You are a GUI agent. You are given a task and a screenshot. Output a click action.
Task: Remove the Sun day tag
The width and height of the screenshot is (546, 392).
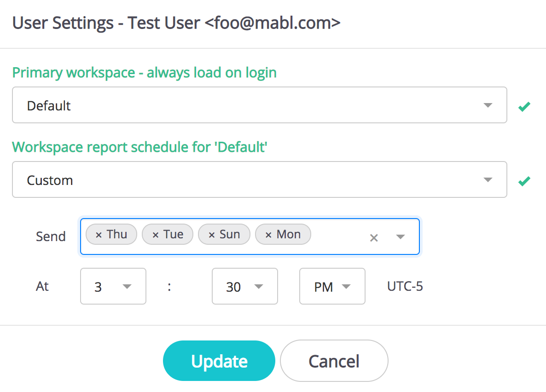point(212,235)
